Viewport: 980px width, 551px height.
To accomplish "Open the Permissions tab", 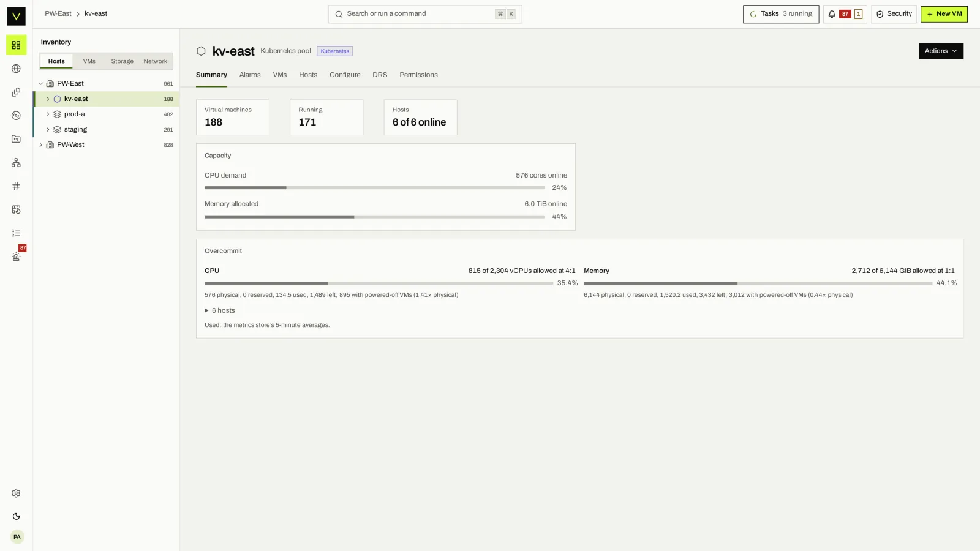I will (x=418, y=75).
